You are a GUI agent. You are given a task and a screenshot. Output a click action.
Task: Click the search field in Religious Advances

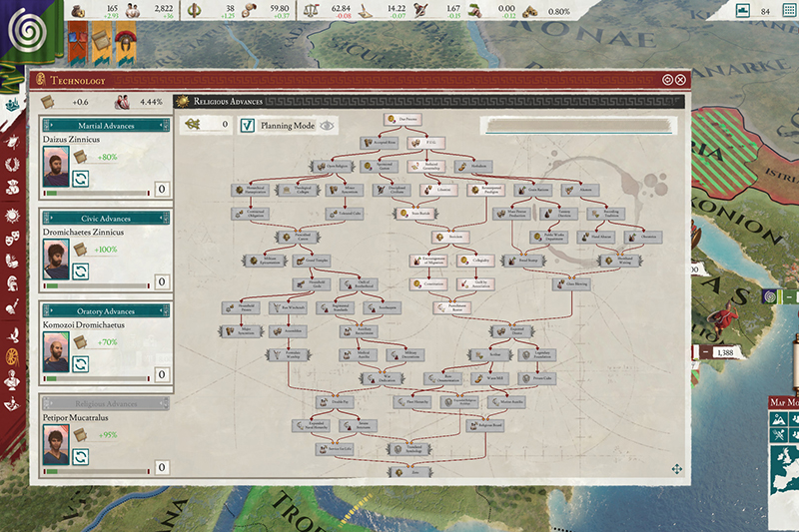[x=579, y=125]
